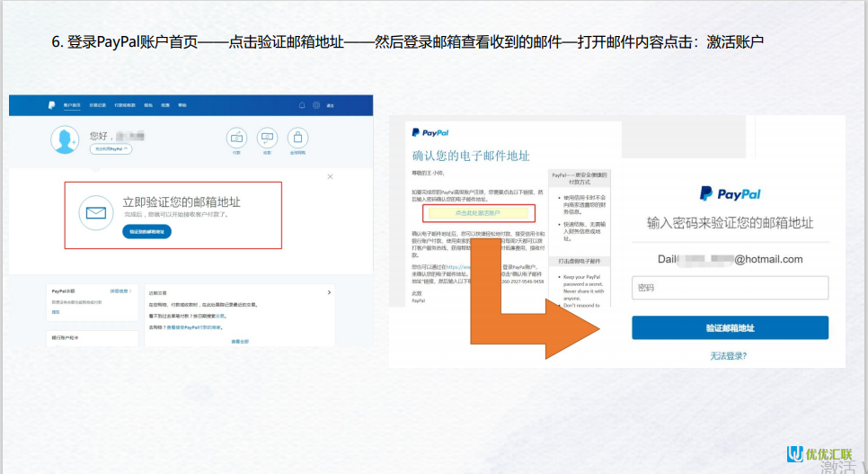Viewport: 868px width, 474px height.
Task: Click the 收款 request money circle icon
Action: tap(267, 138)
